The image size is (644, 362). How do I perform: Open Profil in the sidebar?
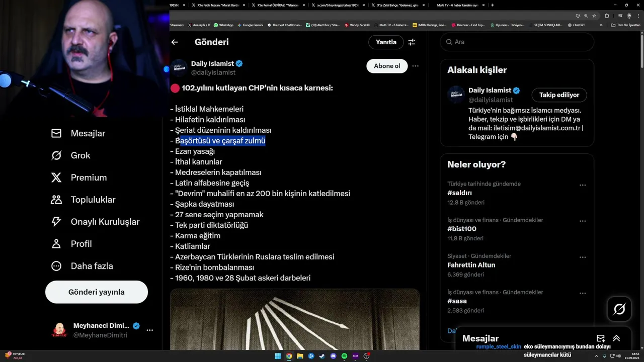click(x=71, y=244)
